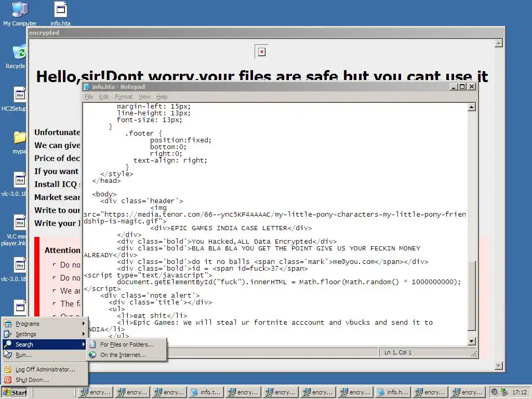Click the Notepad vertical scrollbar thumb

pos(472,296)
